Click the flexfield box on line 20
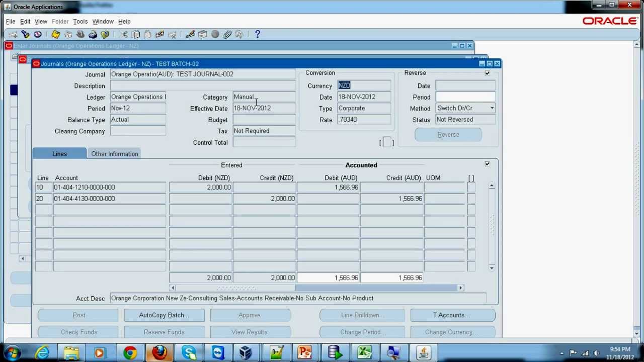 (471, 199)
